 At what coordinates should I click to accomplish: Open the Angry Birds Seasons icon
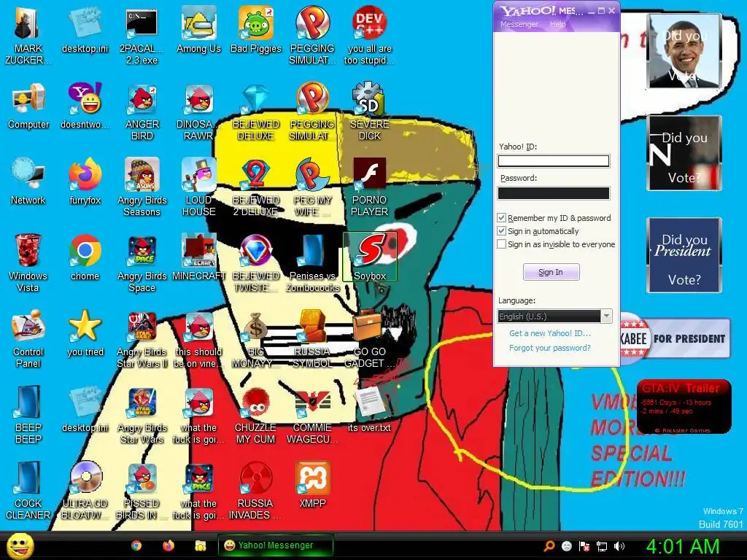click(x=142, y=188)
